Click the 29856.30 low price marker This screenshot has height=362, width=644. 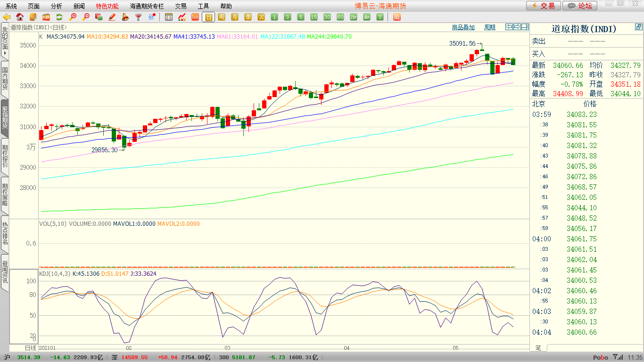pyautogui.click(x=105, y=150)
